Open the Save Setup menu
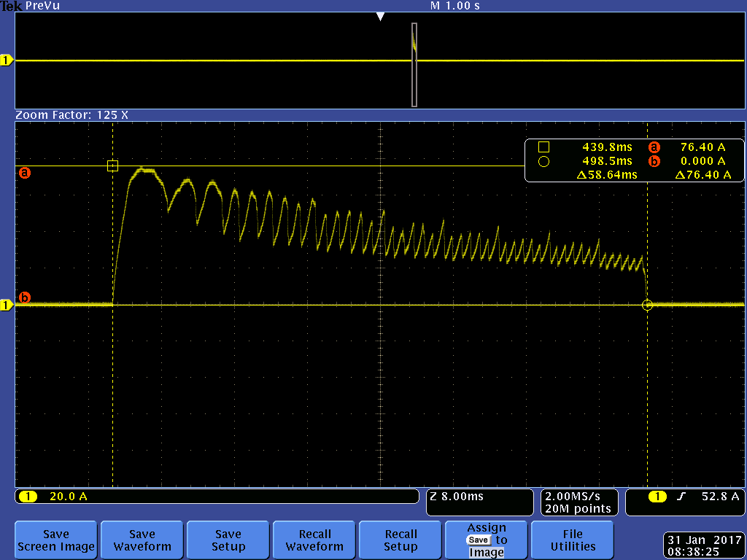The image size is (747, 560). tap(228, 540)
